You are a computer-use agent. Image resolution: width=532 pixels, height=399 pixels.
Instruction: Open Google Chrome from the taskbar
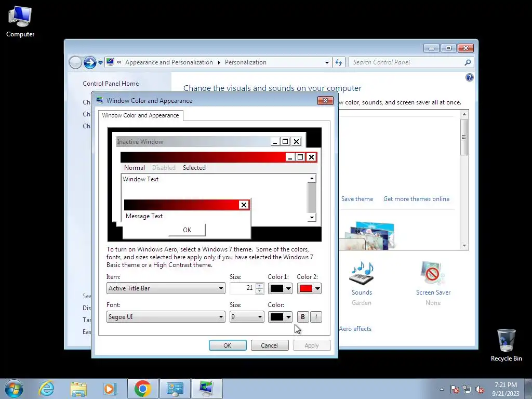click(x=142, y=389)
